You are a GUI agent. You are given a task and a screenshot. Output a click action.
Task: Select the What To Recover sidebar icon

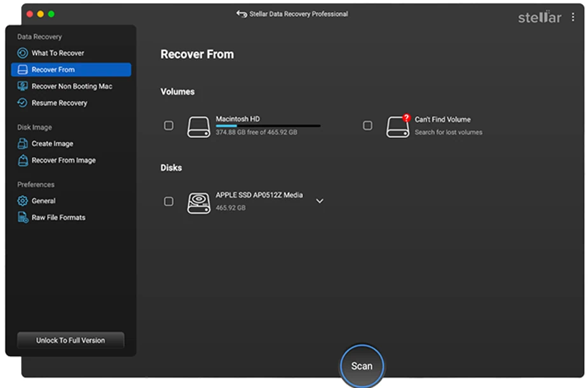[x=24, y=53]
